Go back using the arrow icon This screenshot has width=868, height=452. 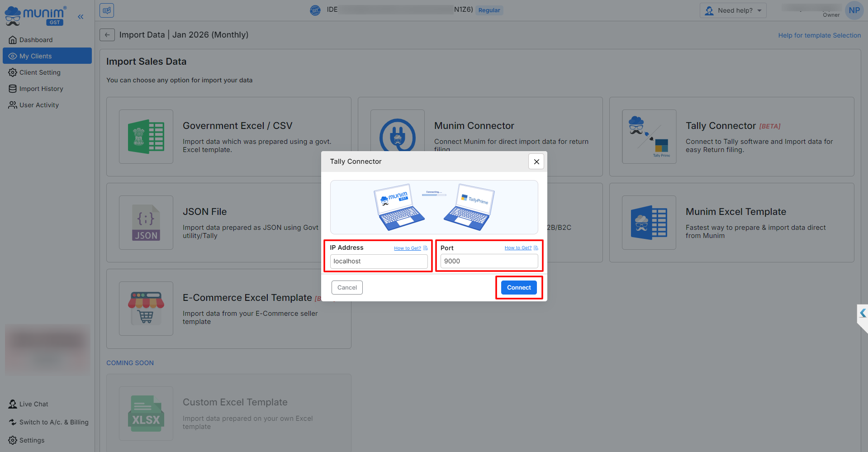[x=107, y=35]
